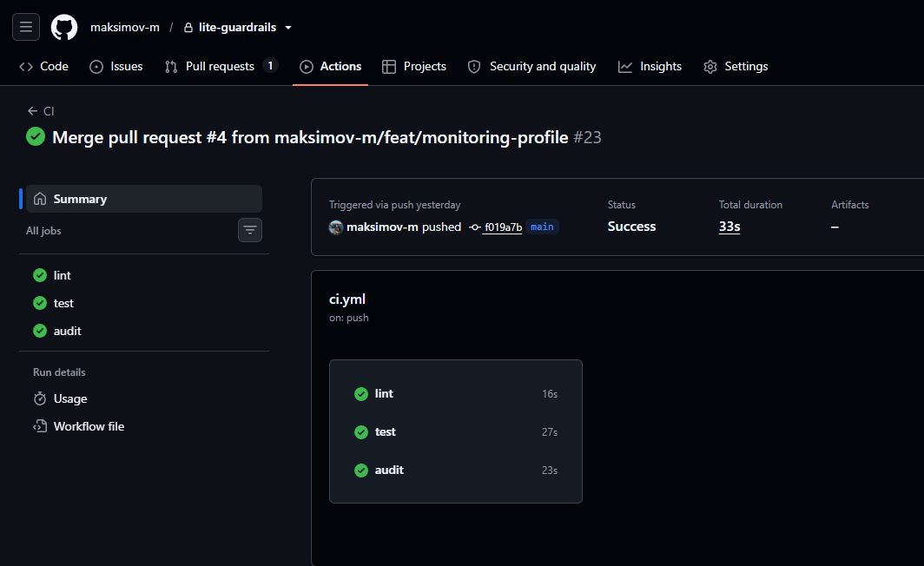
Task: Click the Code tab brackets icon
Action: click(26, 67)
